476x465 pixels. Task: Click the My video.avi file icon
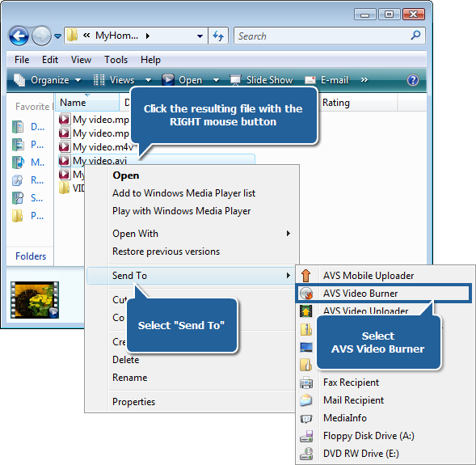pyautogui.click(x=64, y=160)
